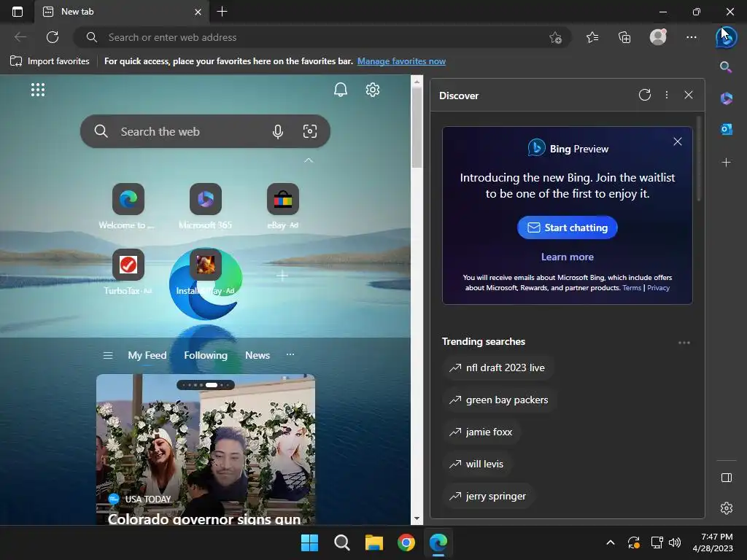Image resolution: width=747 pixels, height=560 pixels.
Task: Open sidebar settings gear
Action: coord(726,508)
